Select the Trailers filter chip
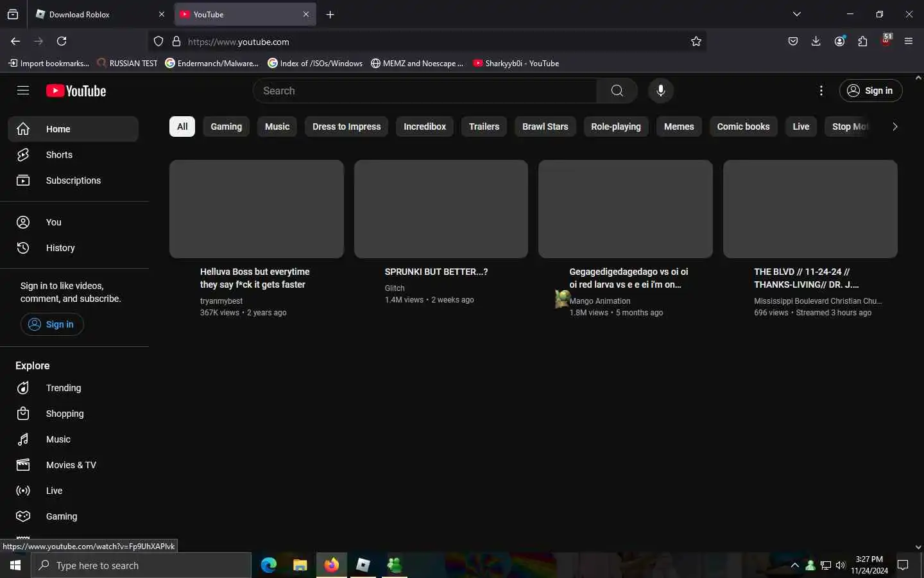This screenshot has height=578, width=924. tap(484, 127)
